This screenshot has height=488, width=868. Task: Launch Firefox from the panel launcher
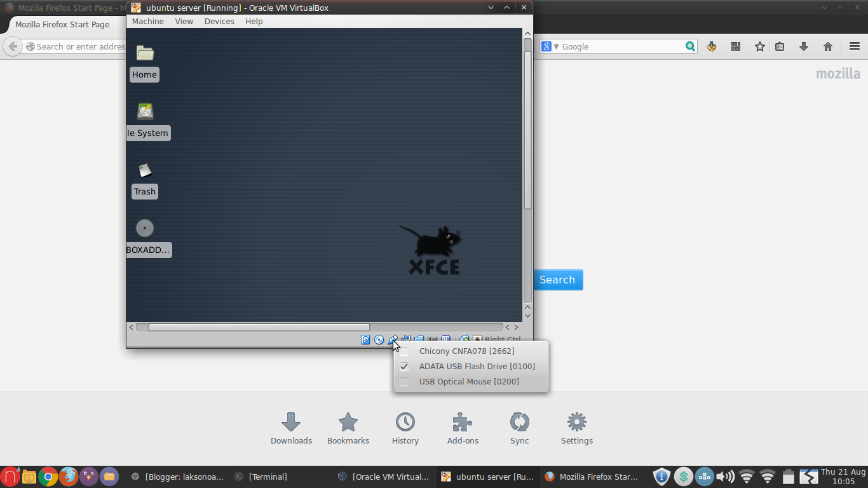68,477
